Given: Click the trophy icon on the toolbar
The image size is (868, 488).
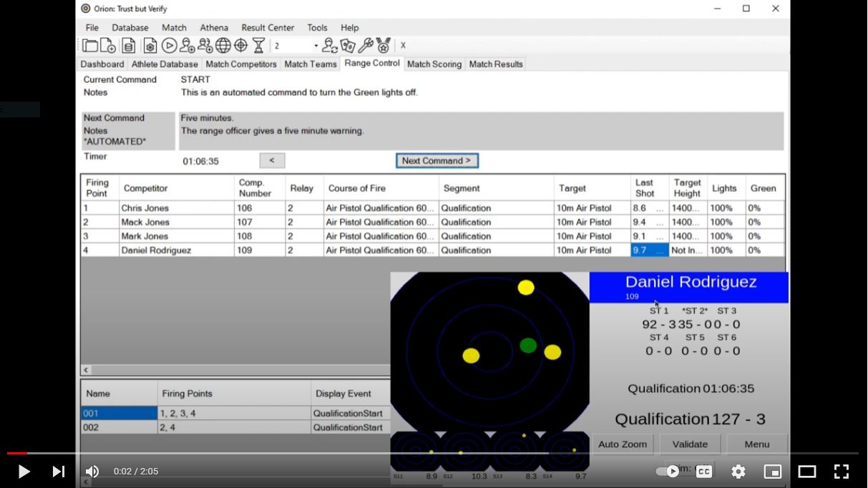Looking at the screenshot, I should coord(259,44).
